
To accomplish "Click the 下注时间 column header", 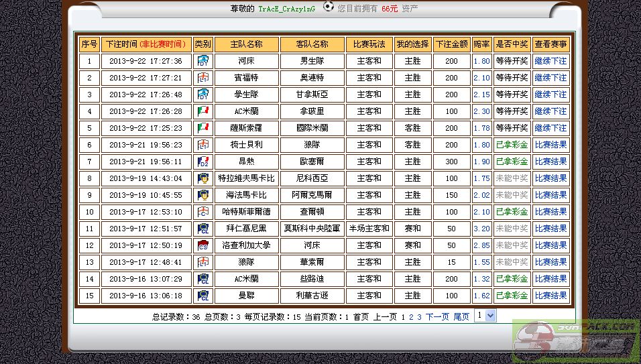I will [145, 44].
